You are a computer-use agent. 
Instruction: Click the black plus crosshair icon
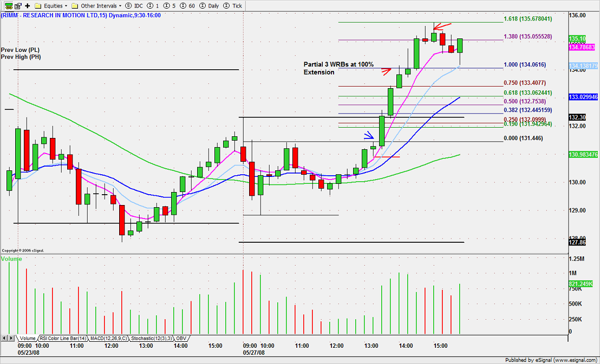pos(28,6)
